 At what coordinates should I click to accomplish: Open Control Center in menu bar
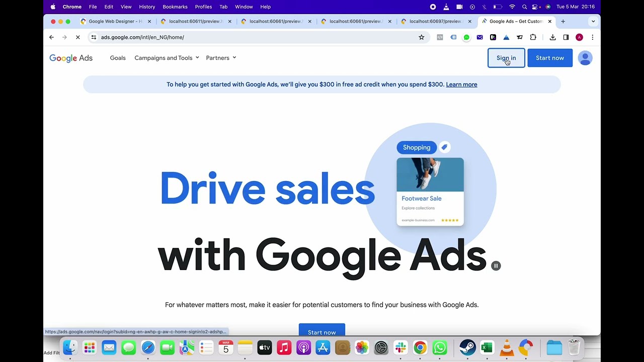[536, 7]
